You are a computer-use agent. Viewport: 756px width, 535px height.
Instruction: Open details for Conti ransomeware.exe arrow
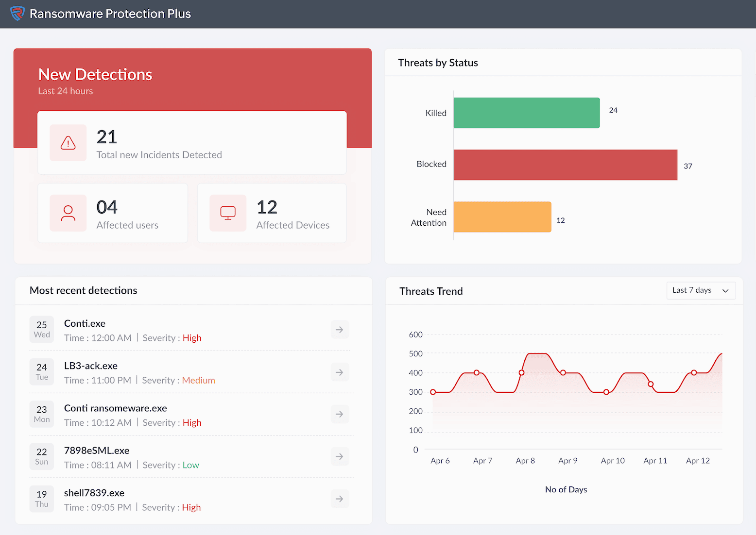click(340, 414)
